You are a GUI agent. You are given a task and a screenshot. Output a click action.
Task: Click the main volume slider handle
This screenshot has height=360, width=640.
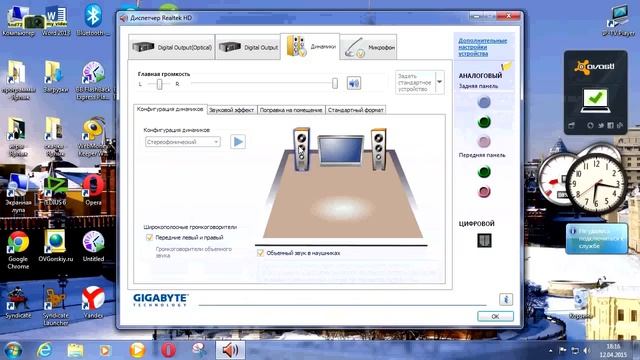pos(335,83)
